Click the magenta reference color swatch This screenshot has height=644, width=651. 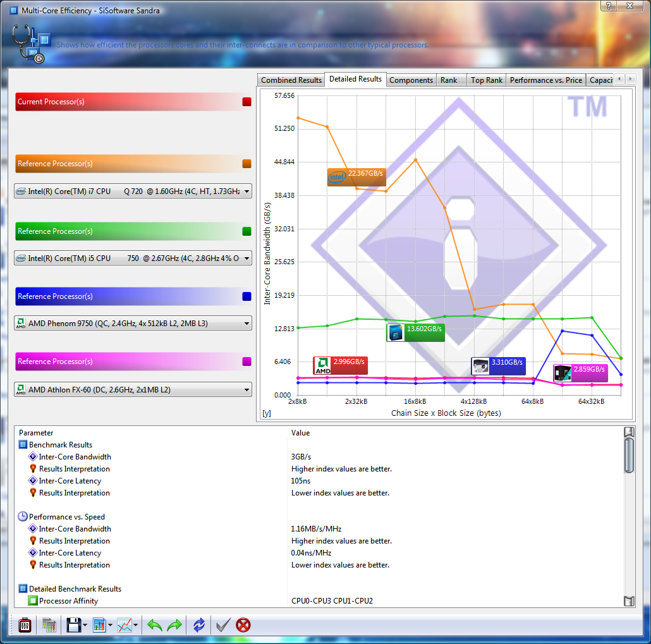click(x=246, y=361)
